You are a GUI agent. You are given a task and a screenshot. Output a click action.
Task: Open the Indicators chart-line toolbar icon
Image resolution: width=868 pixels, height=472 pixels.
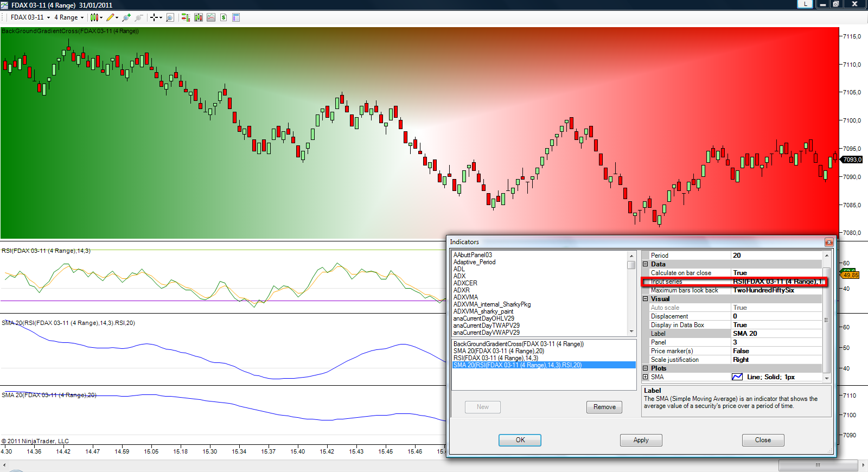click(x=211, y=17)
